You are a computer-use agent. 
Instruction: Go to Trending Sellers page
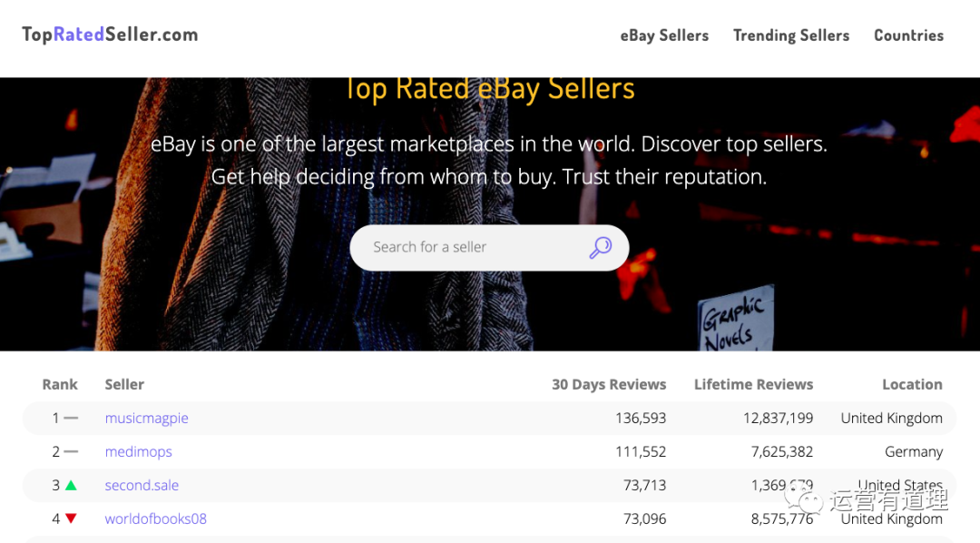791,35
